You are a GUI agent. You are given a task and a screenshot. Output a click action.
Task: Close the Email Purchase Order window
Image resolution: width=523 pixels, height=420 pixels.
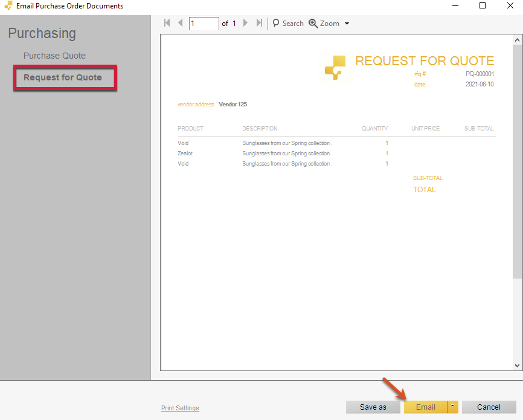(510, 5)
